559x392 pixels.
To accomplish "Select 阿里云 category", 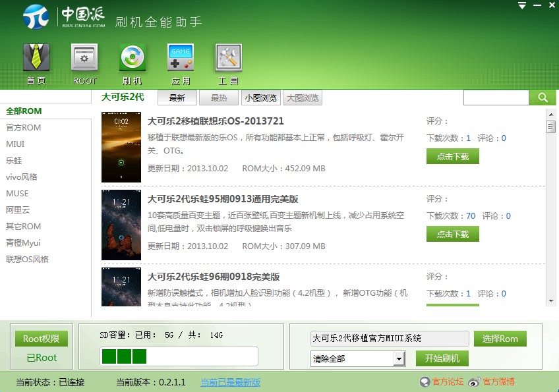I will (x=18, y=210).
